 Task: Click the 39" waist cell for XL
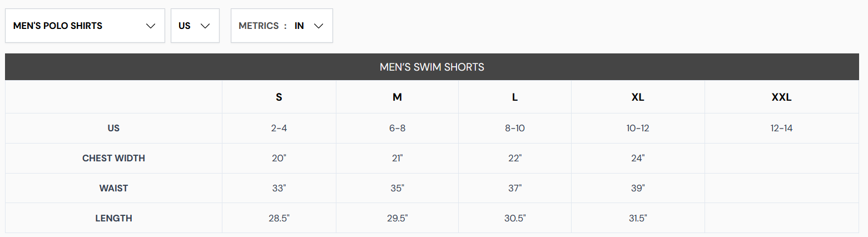638,189
